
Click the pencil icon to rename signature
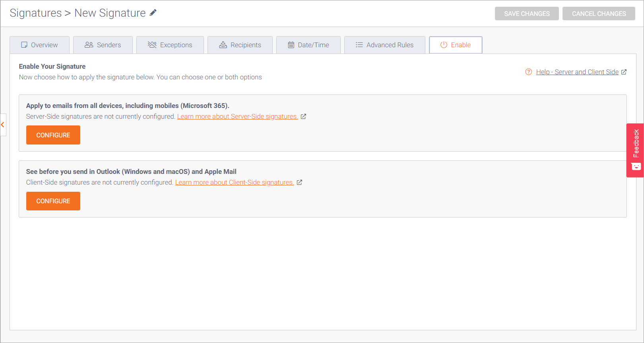click(153, 13)
